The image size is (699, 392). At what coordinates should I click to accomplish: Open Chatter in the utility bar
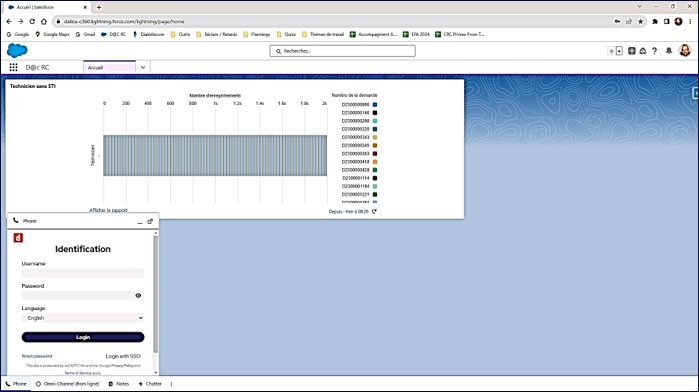pos(150,384)
